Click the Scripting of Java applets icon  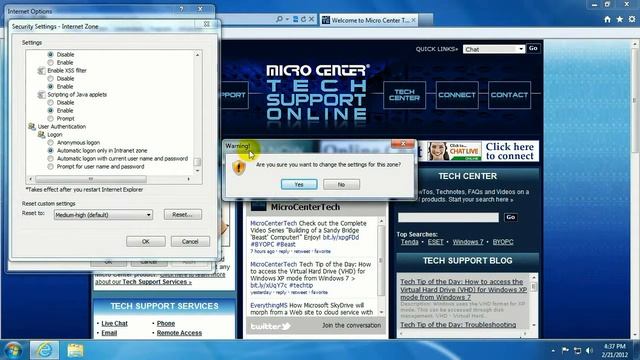click(41, 95)
